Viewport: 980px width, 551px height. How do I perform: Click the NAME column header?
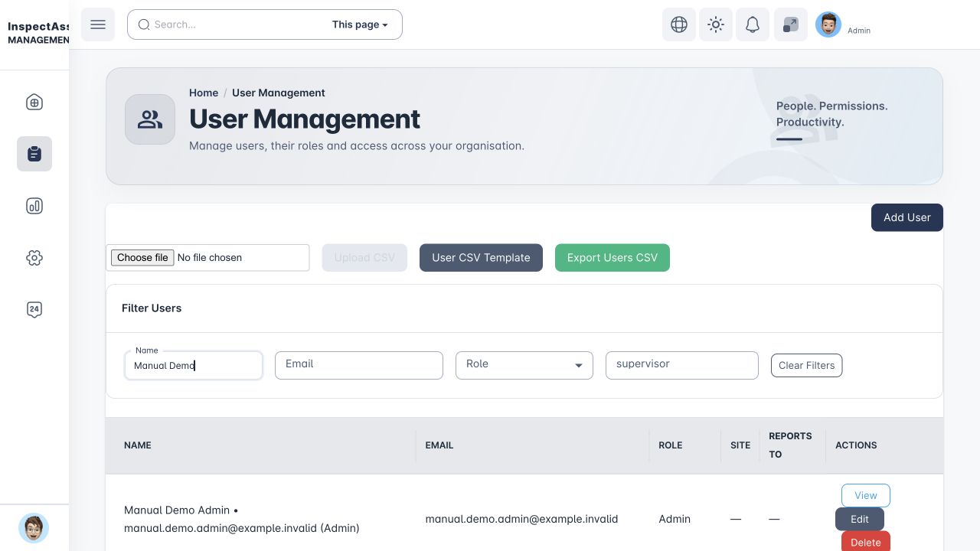(x=138, y=445)
